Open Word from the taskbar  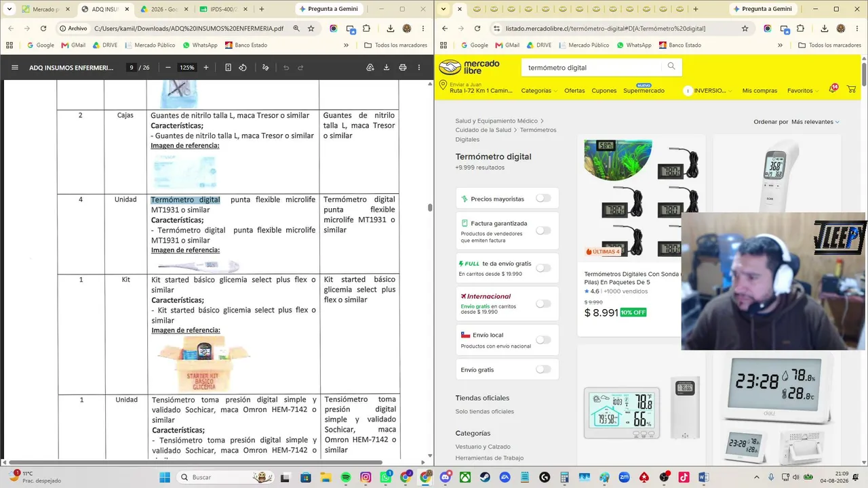(704, 477)
